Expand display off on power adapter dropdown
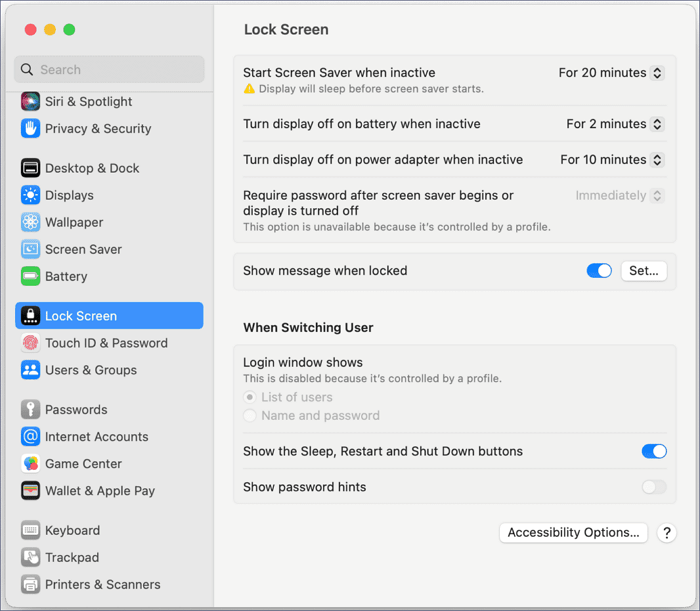This screenshot has width=700, height=611. [x=612, y=160]
